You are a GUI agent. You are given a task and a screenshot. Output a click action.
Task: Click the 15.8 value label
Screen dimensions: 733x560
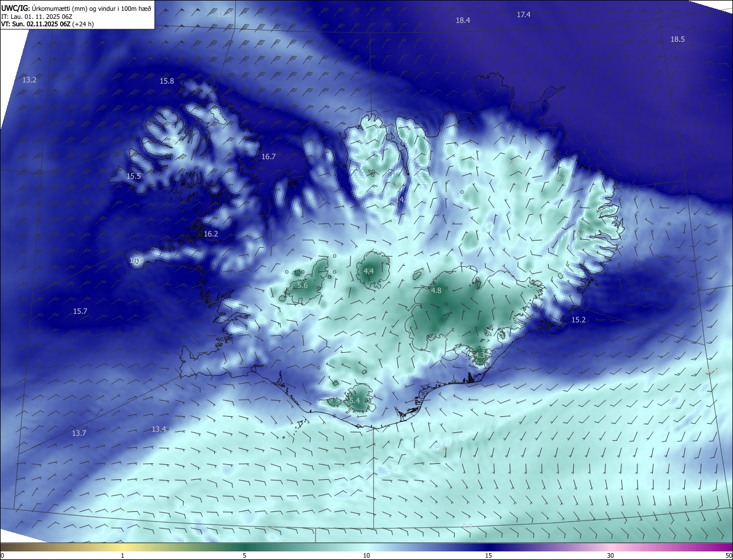(167, 81)
